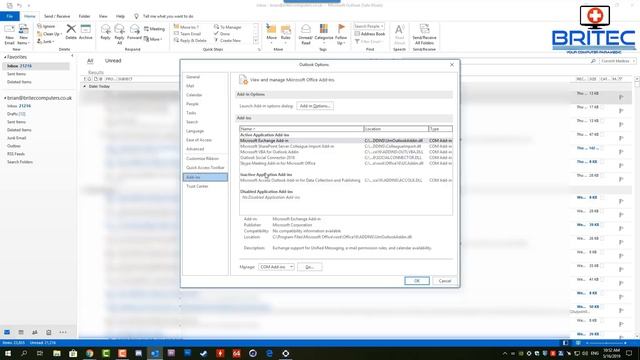
Task: Click the Unread filter in message list
Action: (x=113, y=60)
